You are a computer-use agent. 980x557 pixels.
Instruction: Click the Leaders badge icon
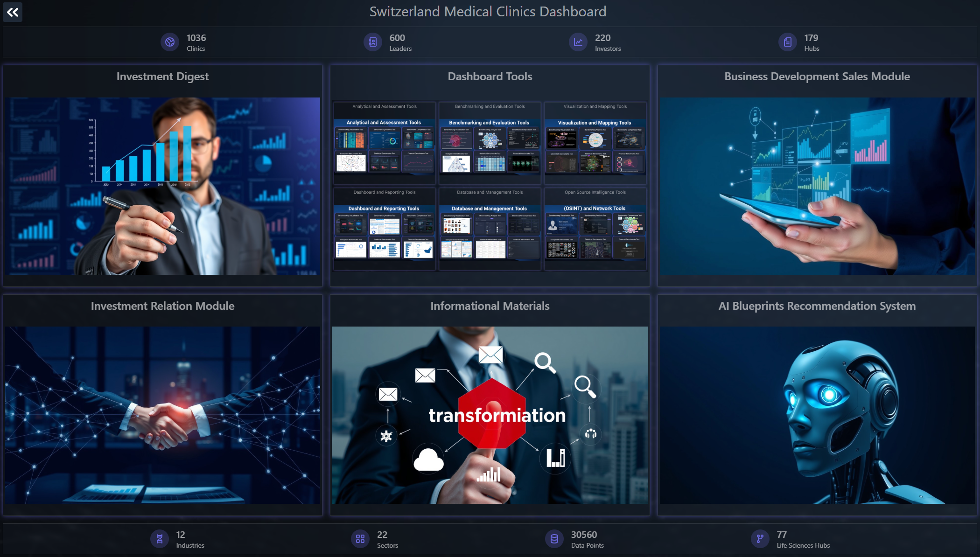[372, 42]
